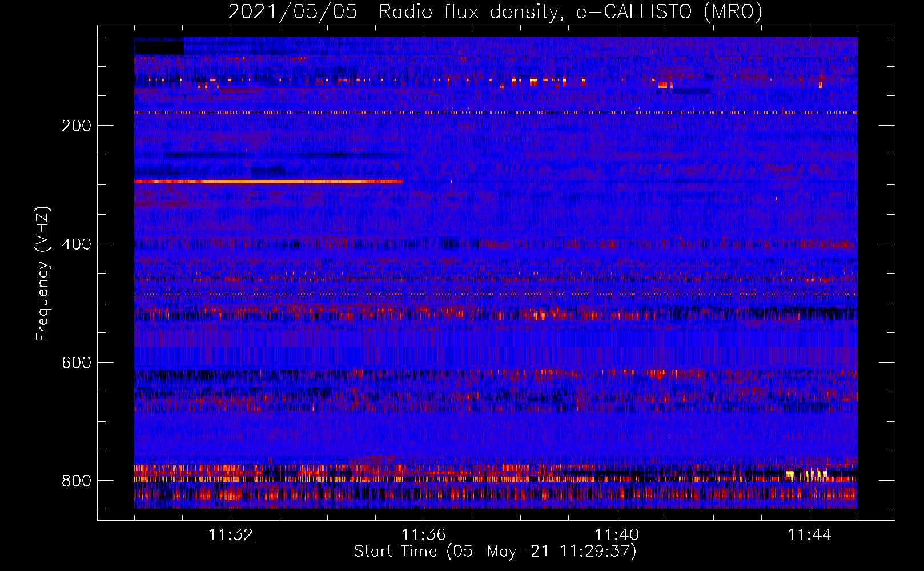Viewport: 924px width, 571px height.
Task: Click the 11:36 time tick label
Action: [424, 534]
